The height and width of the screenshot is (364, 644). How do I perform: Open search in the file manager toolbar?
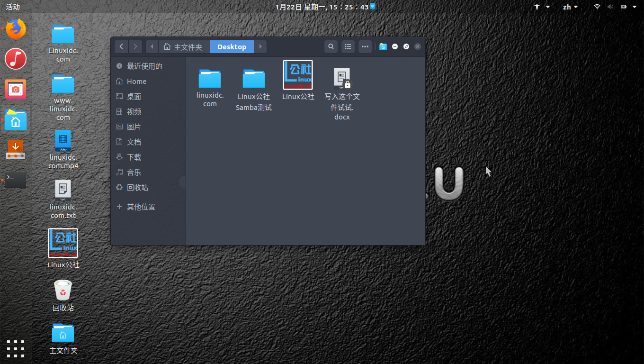click(331, 46)
